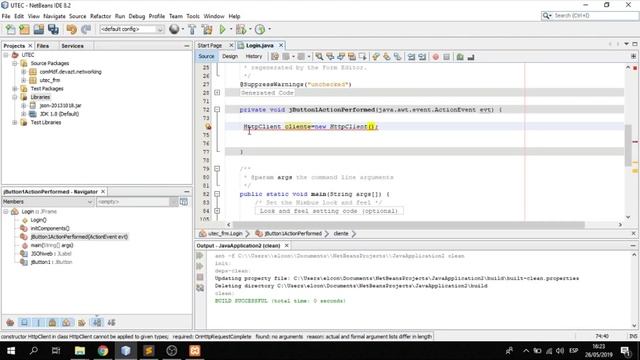Click the Build Project hammer icon
The image size is (640, 360).
pos(192,29)
